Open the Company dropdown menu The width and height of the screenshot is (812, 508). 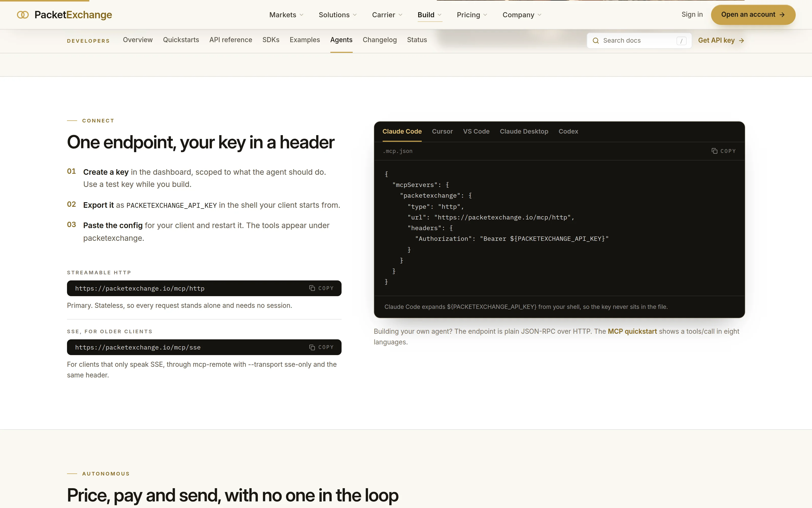coord(522,15)
